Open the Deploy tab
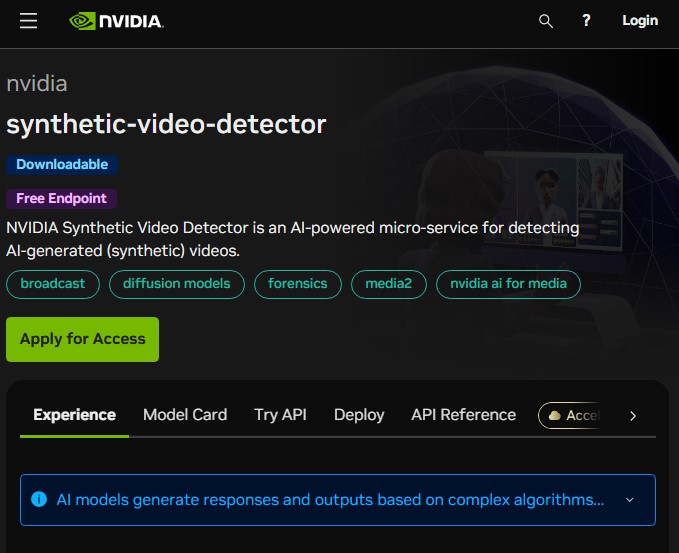Image resolution: width=679 pixels, height=553 pixels. click(359, 415)
